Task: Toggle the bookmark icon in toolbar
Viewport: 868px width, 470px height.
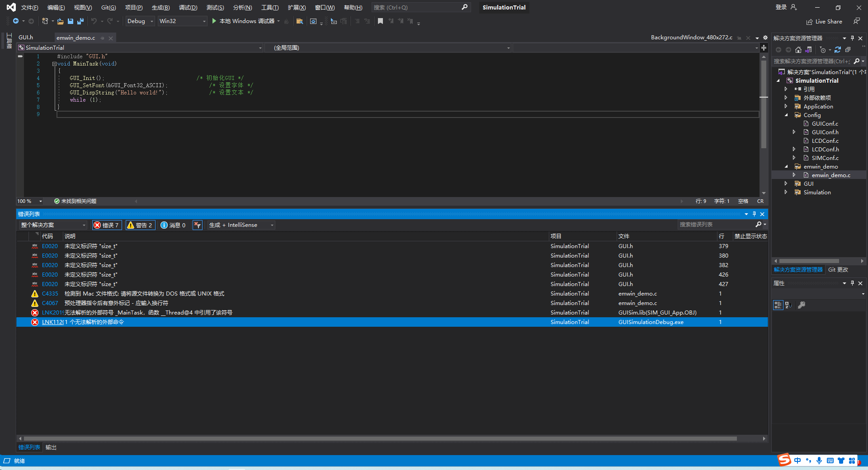Action: click(380, 21)
